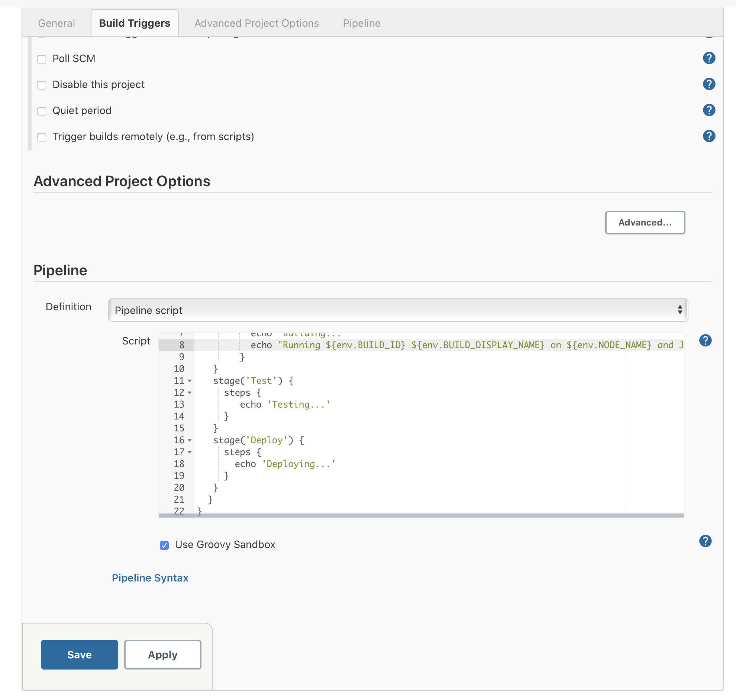Switch to the General tab

tap(57, 23)
